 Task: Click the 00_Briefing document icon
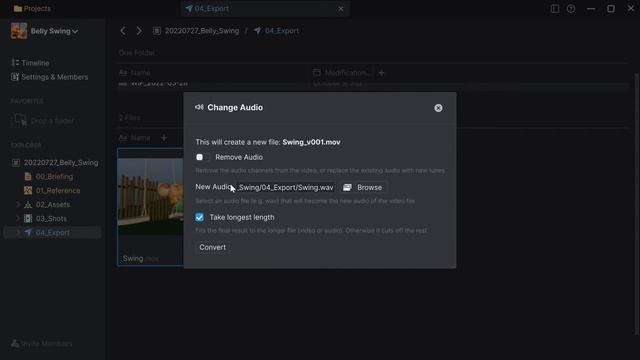point(28,176)
